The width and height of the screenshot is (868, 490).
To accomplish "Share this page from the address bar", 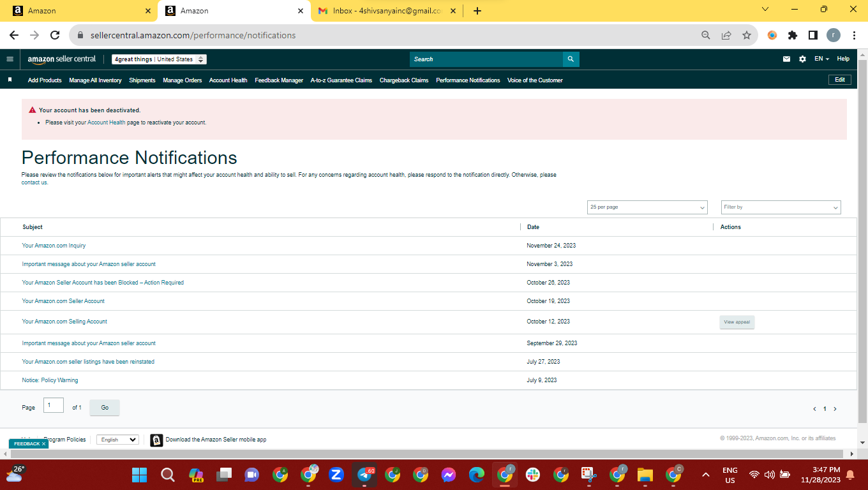I will click(x=726, y=36).
